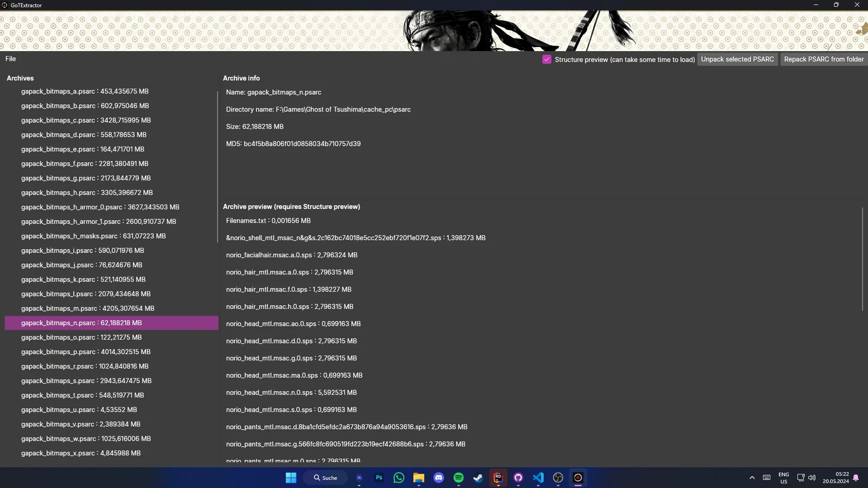Select gapack_bitmaps_s.psarc archive
This screenshot has height=488, width=868.
coord(111,381)
